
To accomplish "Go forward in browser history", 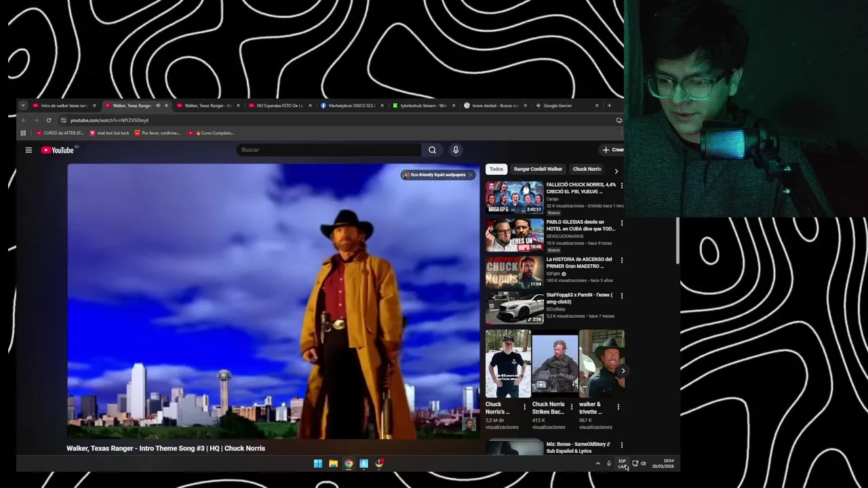I will click(37, 120).
